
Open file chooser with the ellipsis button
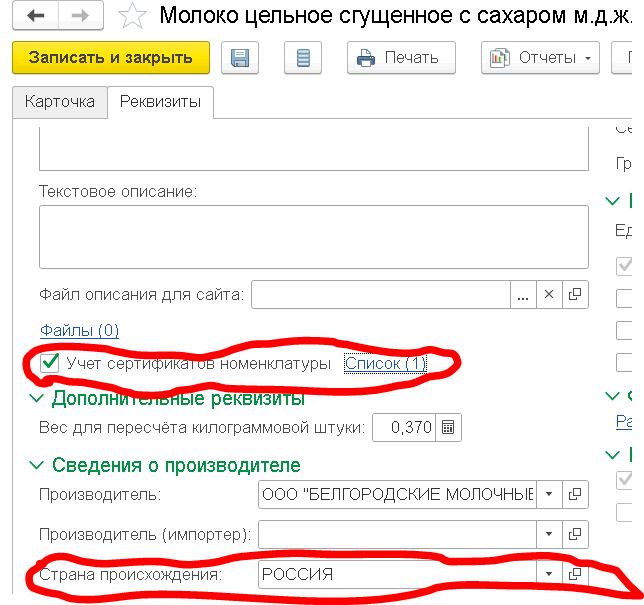(x=524, y=294)
